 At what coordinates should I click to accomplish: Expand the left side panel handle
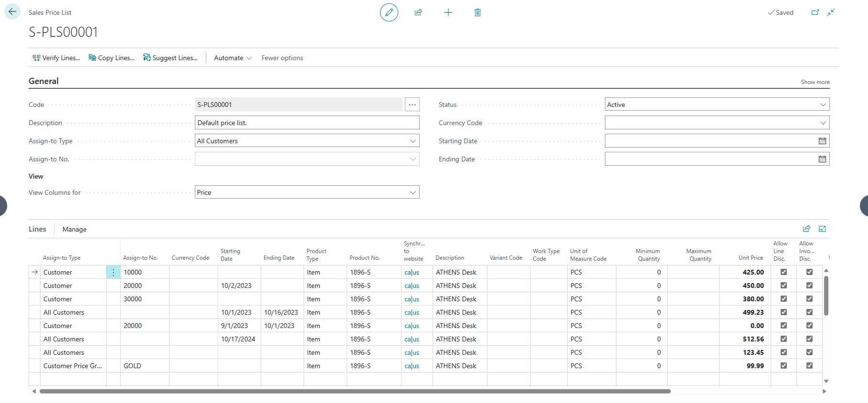(x=3, y=206)
